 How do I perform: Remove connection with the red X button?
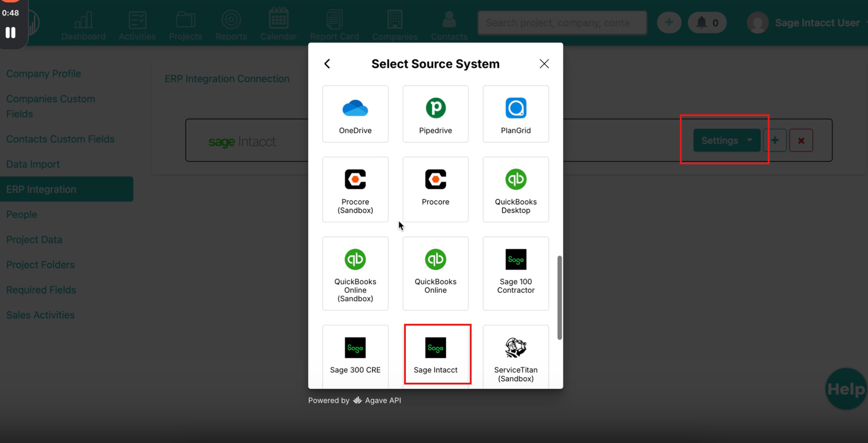(x=801, y=140)
